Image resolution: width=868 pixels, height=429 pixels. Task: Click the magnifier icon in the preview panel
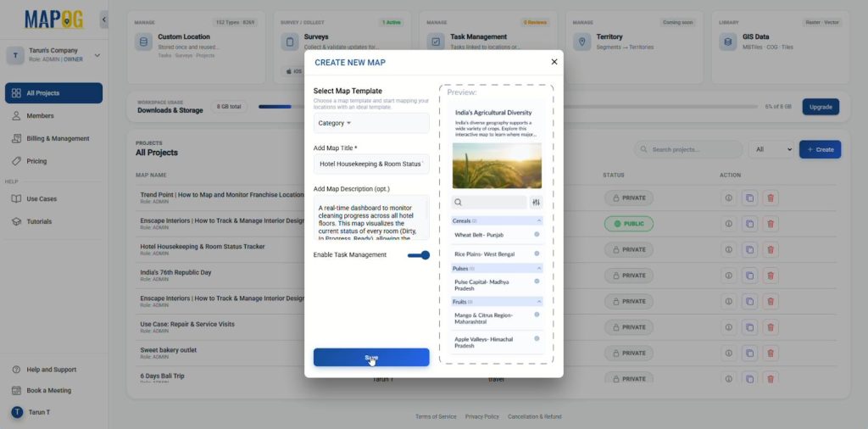[458, 203]
